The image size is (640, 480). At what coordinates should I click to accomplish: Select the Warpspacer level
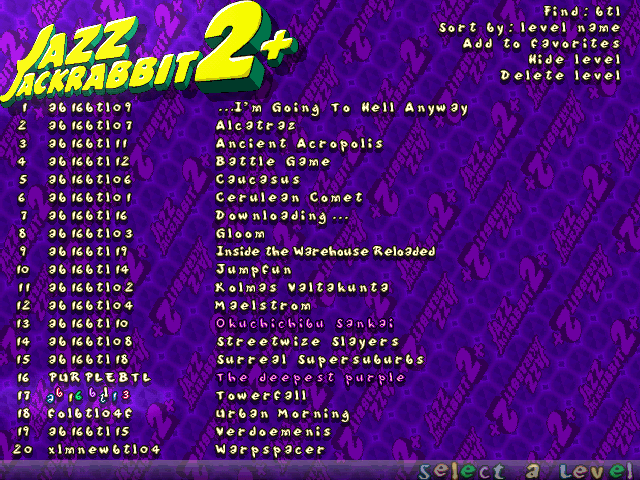[270, 450]
